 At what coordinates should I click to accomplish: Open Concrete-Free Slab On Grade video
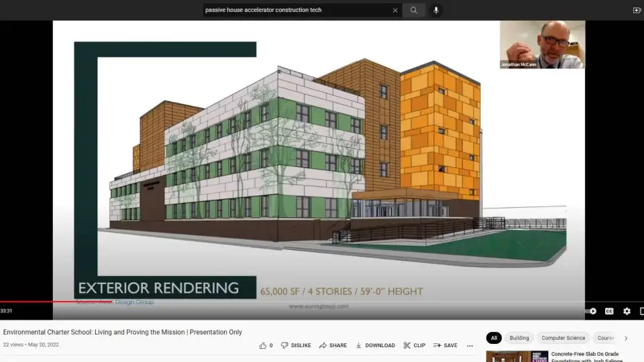click(584, 354)
